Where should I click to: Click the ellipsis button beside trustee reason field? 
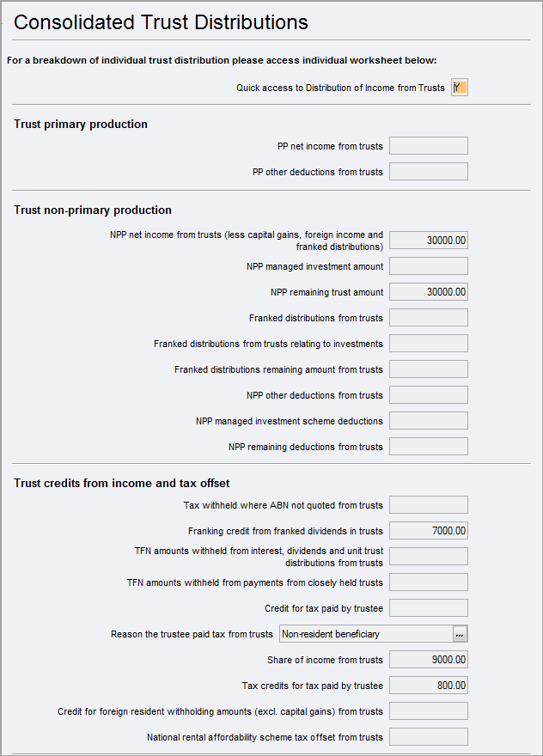pos(460,633)
